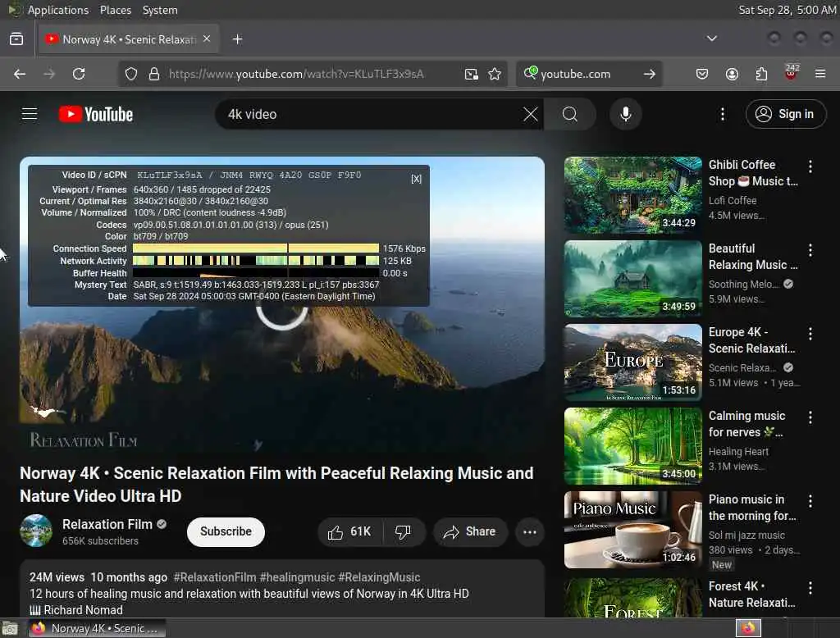Dislike the video with thumbs down
The height and width of the screenshot is (638, 840).
click(x=404, y=532)
